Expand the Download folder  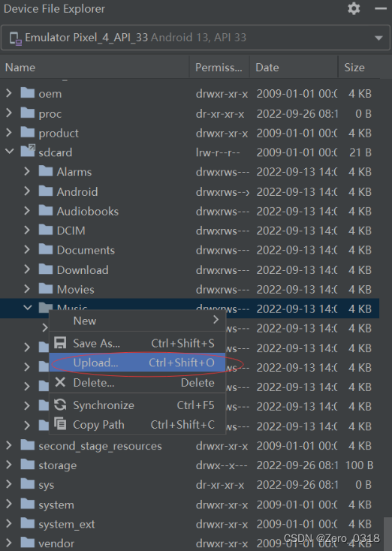(x=27, y=269)
